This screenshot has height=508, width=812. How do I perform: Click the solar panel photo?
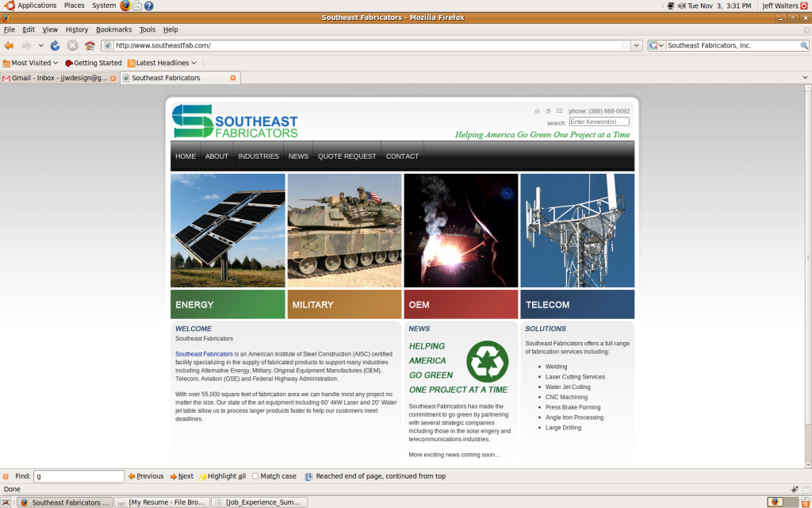coord(228,230)
